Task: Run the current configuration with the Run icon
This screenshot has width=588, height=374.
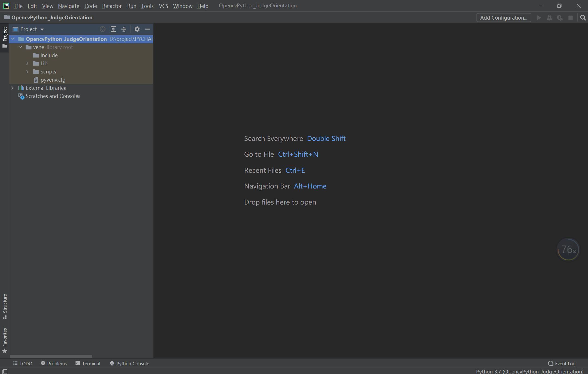Action: click(539, 17)
